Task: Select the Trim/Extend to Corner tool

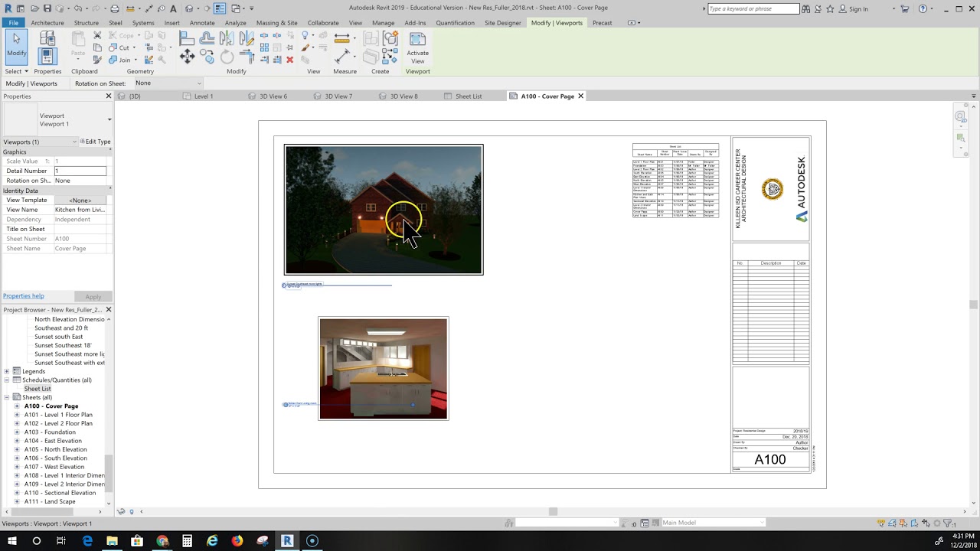Action: coord(247,57)
